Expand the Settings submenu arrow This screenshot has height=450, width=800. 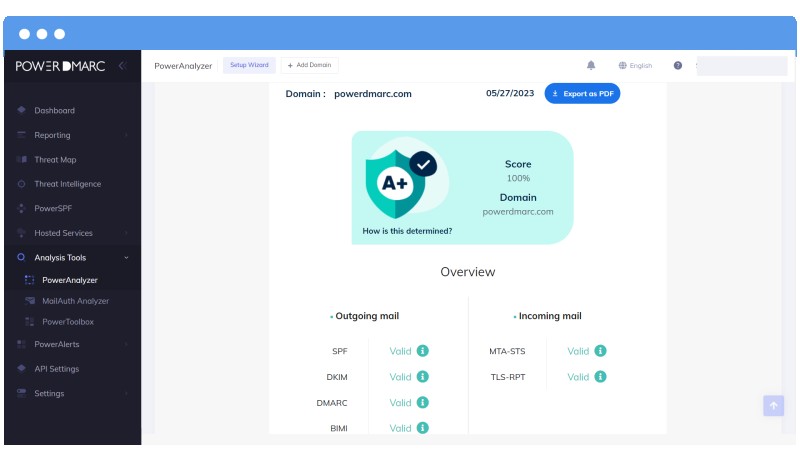coord(126,393)
